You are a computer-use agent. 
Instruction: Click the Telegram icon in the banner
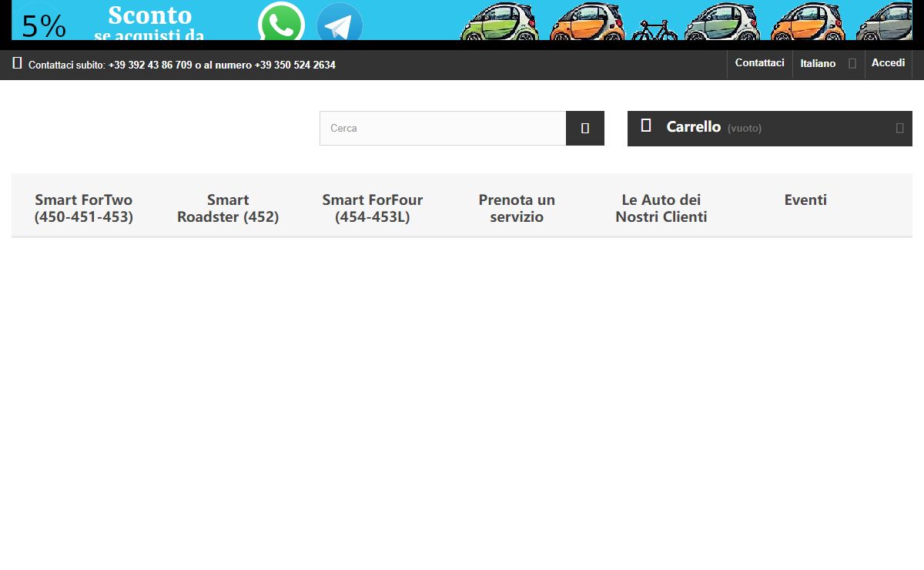coord(340,23)
